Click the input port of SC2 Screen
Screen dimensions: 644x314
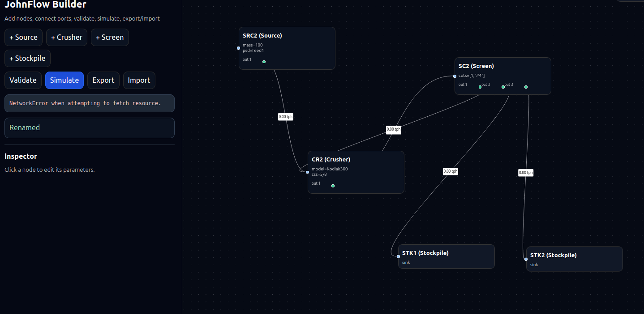click(455, 76)
